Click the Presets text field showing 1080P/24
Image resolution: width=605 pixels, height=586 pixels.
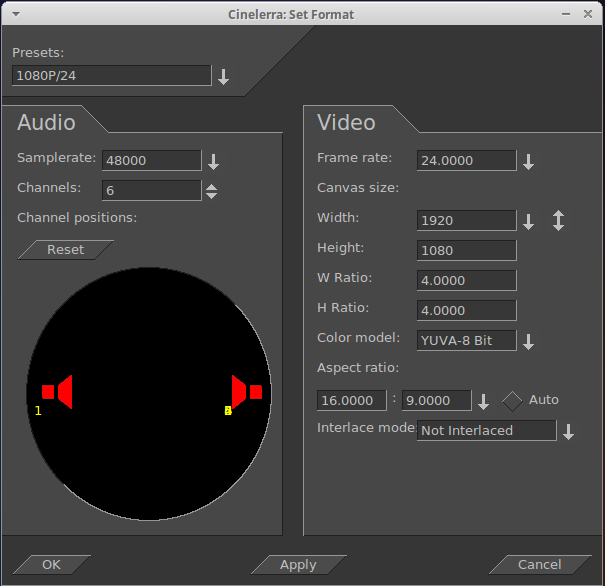coord(111,76)
